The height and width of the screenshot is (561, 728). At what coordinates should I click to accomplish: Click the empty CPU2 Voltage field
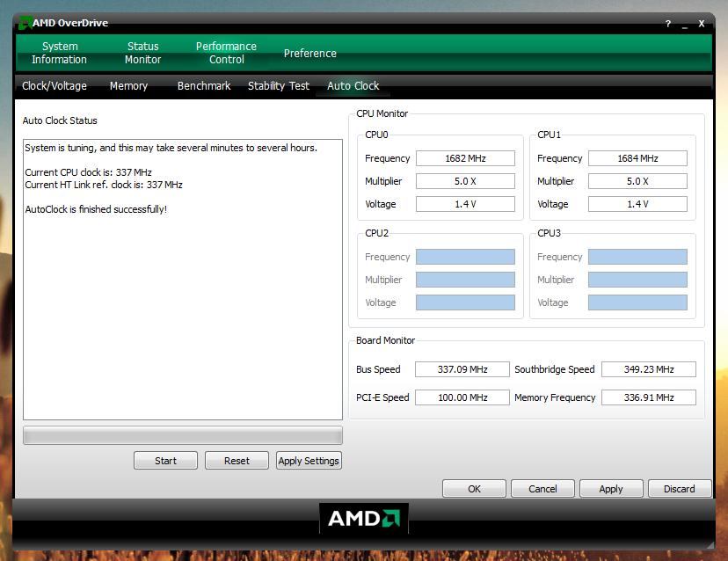tap(465, 302)
